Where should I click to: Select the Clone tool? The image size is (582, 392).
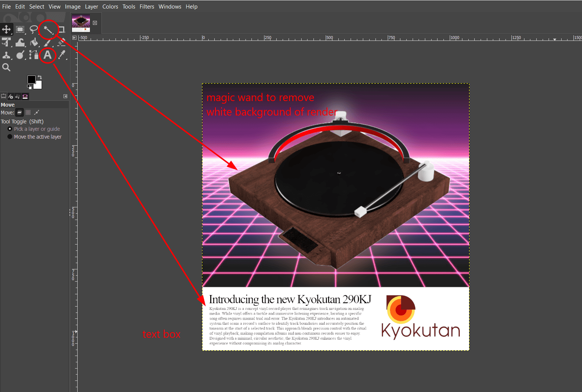(6, 55)
